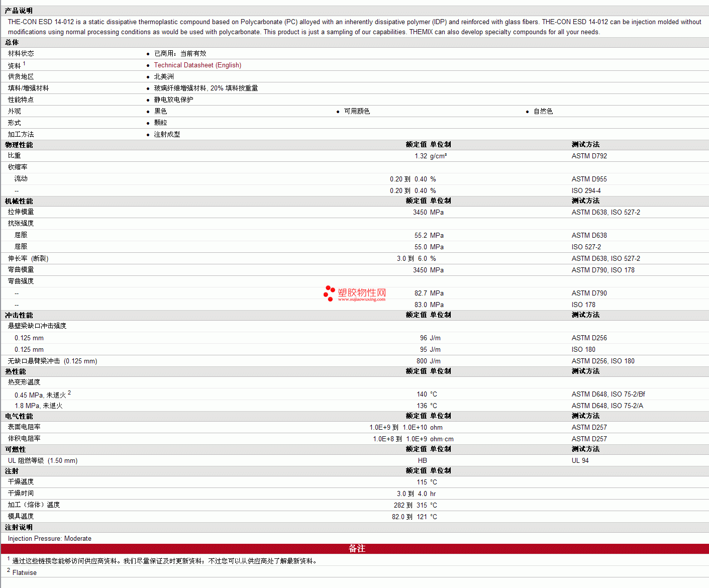This screenshot has height=588, width=709.
Task: Click footnote 1 marker next to 资料
Action: coord(24,63)
